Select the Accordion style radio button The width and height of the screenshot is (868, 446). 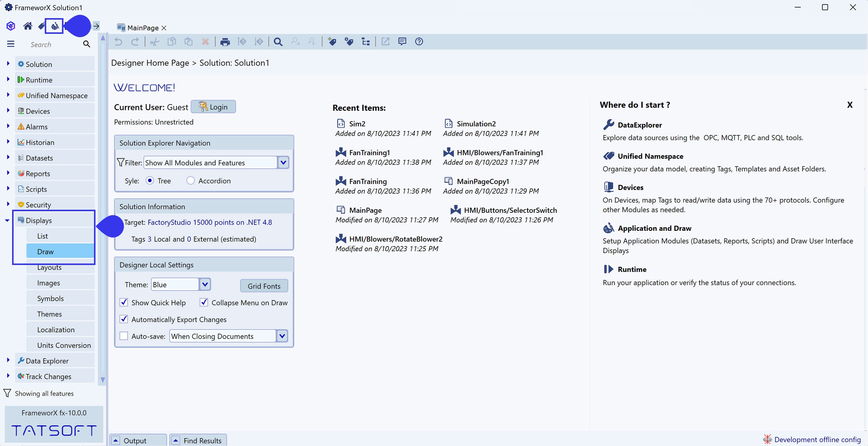click(191, 181)
